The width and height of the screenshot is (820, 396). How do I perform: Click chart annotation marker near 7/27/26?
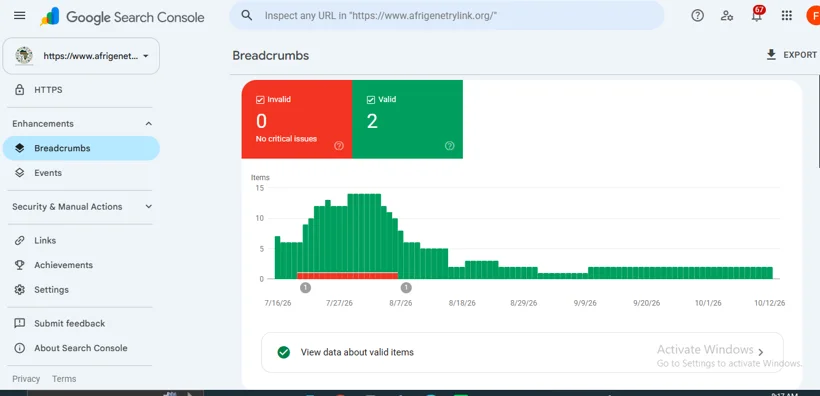[305, 287]
